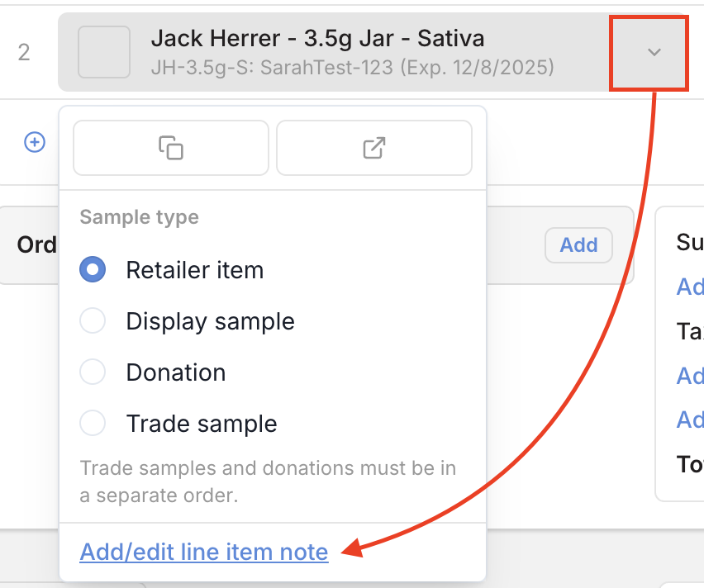Click the open in new window icon

pyautogui.click(x=373, y=148)
